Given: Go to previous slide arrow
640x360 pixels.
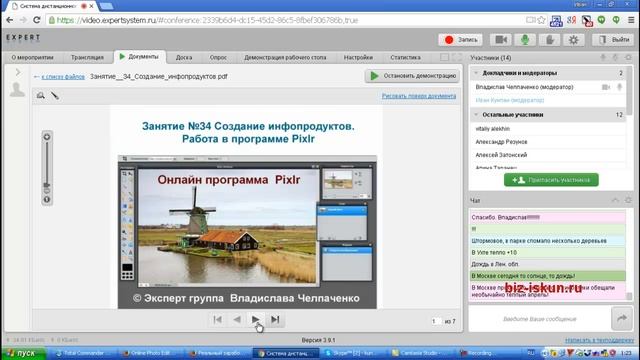Looking at the screenshot, I should [237, 320].
